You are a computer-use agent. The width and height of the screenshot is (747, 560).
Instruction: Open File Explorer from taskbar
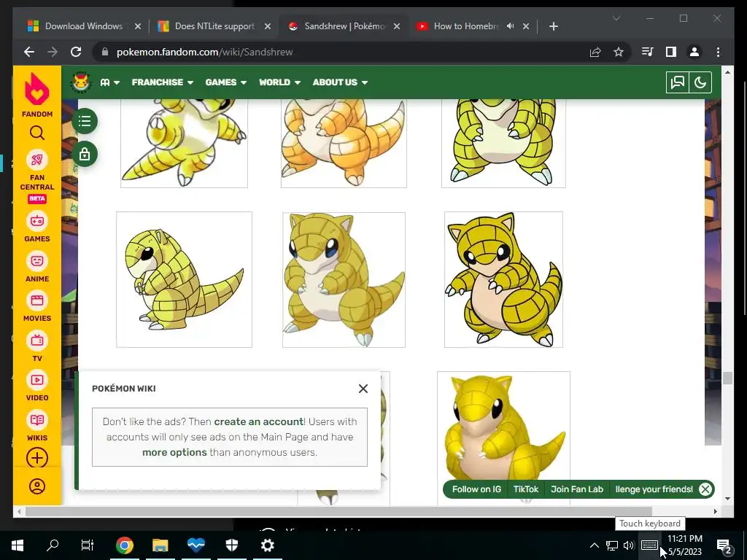click(160, 545)
